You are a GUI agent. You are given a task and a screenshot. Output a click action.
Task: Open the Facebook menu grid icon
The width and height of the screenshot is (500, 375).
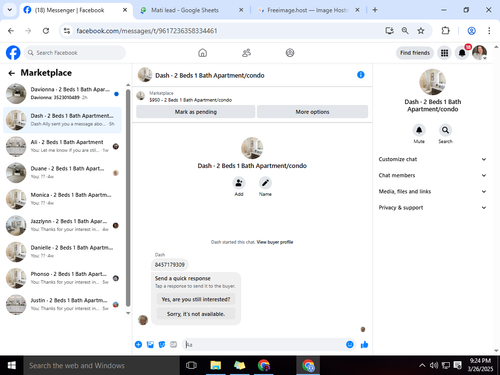444,53
